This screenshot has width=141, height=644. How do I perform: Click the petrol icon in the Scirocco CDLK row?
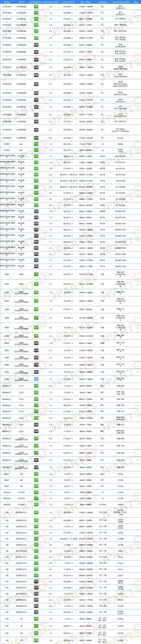(36, 575)
